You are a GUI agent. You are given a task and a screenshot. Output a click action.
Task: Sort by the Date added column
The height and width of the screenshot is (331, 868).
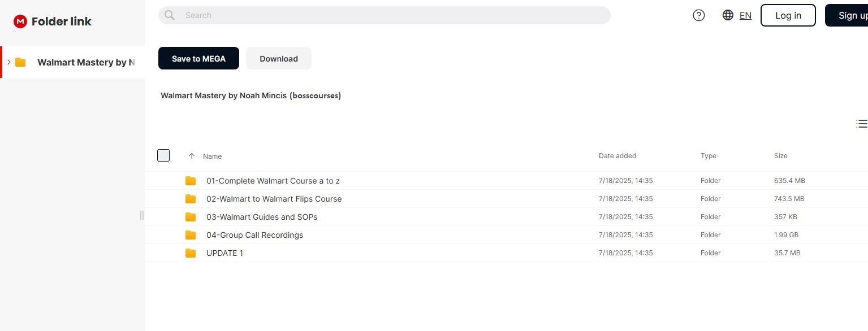coord(617,156)
